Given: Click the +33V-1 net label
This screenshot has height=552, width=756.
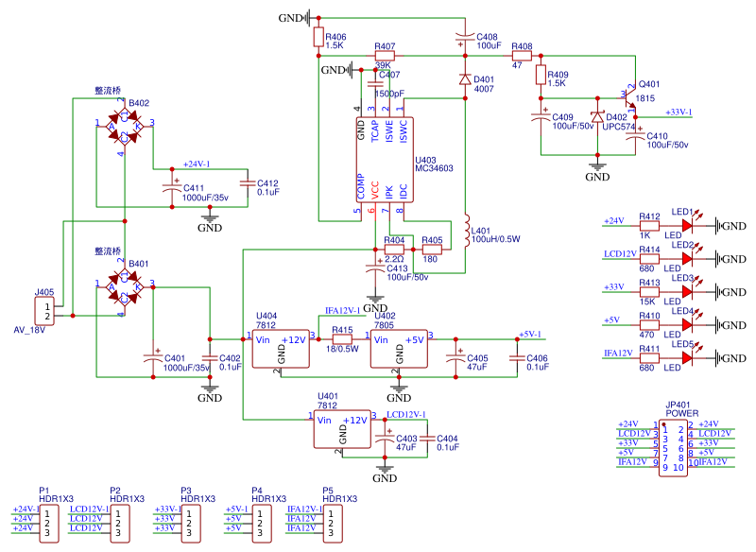Looking at the screenshot, I should click(679, 112).
